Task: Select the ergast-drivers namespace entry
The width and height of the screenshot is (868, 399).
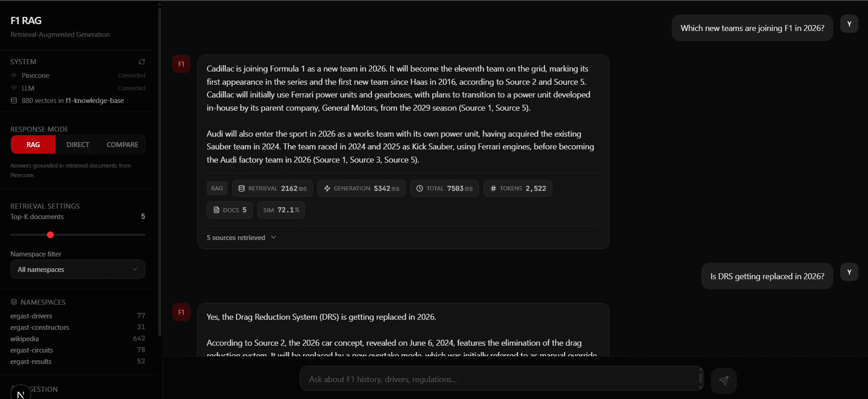Action: click(x=78, y=316)
